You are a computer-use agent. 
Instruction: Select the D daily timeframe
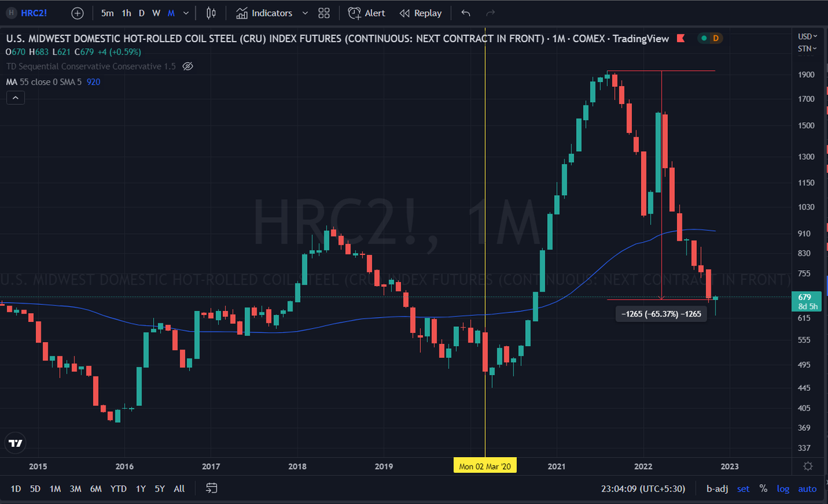pyautogui.click(x=141, y=13)
